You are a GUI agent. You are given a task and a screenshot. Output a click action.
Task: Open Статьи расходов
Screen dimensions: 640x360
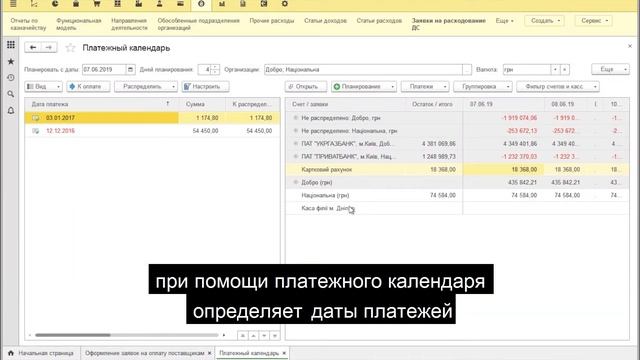click(x=379, y=20)
